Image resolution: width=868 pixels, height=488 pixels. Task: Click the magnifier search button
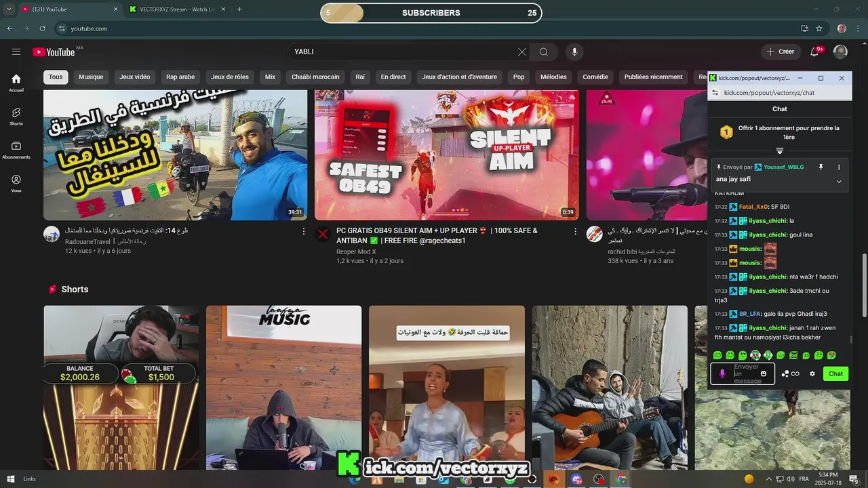(544, 52)
